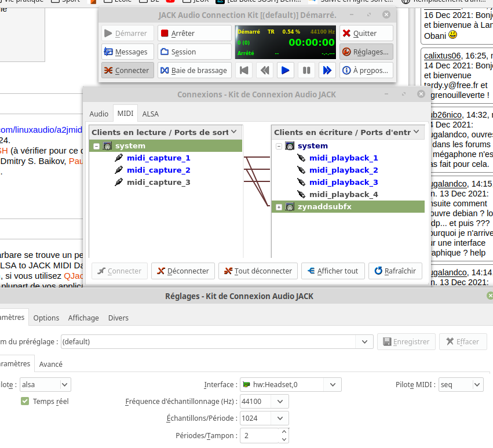Open the Réglages settings button
Screen dimensions: 493x448
tap(366, 52)
